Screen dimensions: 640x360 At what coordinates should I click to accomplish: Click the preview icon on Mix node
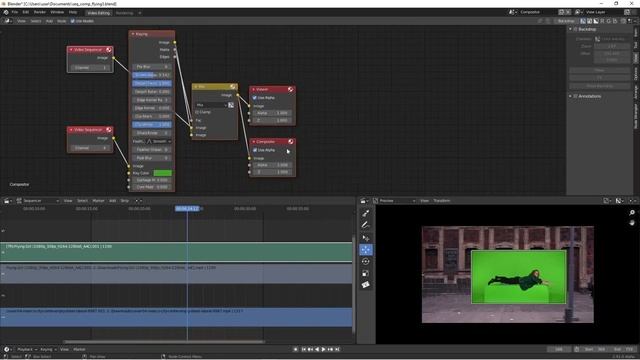tap(232, 87)
